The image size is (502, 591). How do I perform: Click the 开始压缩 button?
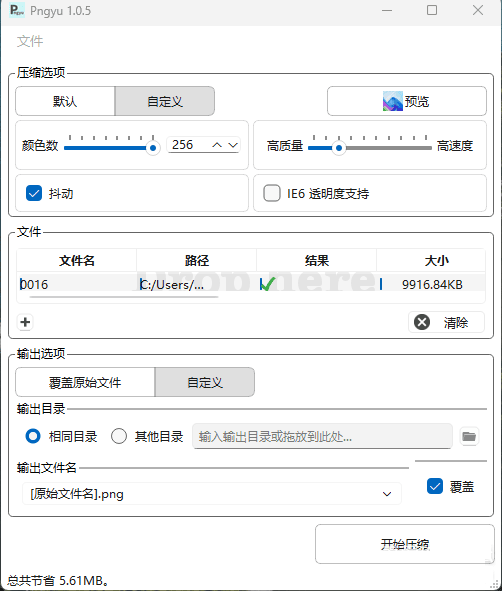point(405,544)
